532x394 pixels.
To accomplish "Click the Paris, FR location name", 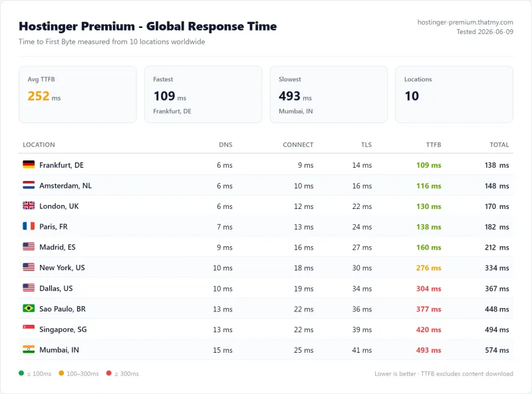I will click(x=53, y=226).
